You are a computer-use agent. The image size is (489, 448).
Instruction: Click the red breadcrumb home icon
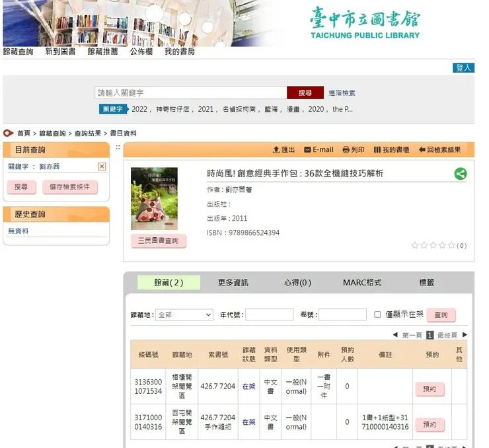(x=9, y=133)
